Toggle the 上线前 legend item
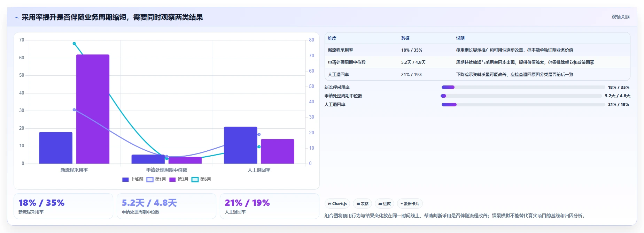Viewport: 644px width, 233px height. coord(133,179)
